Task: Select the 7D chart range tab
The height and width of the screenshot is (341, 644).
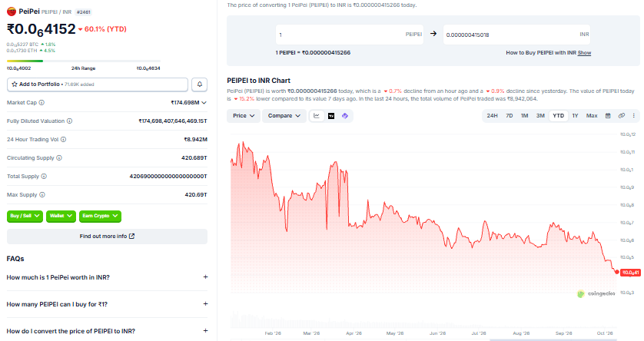Action: 510,116
